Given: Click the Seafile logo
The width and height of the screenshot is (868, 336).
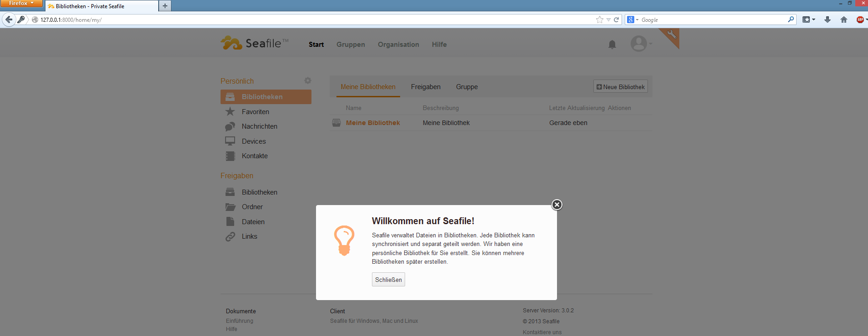Looking at the screenshot, I should click(x=255, y=43).
